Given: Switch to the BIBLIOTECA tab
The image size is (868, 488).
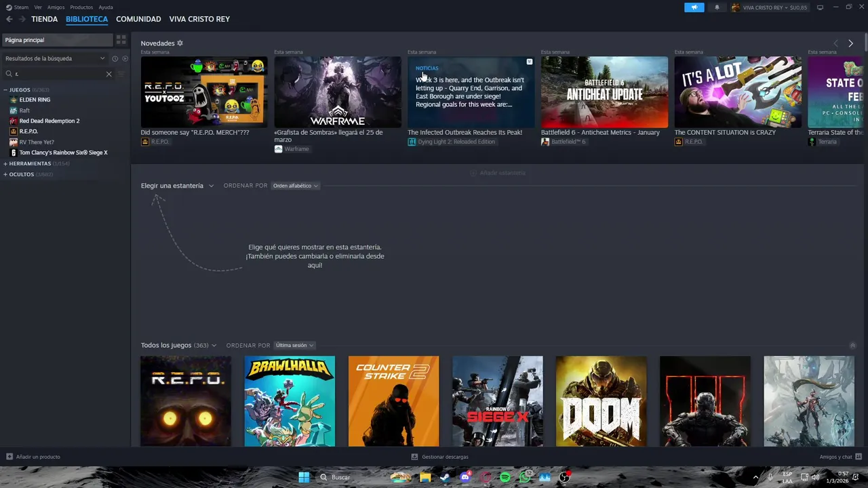Looking at the screenshot, I should click(x=87, y=19).
